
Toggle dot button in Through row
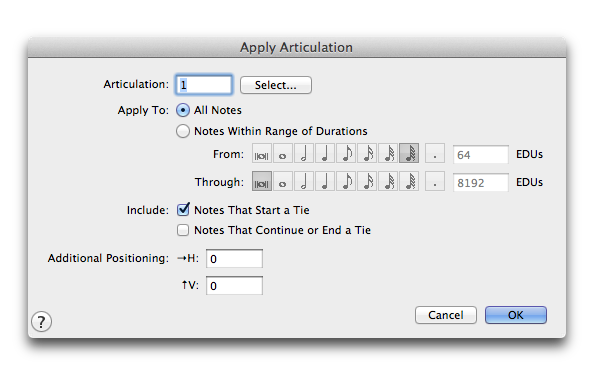(435, 181)
